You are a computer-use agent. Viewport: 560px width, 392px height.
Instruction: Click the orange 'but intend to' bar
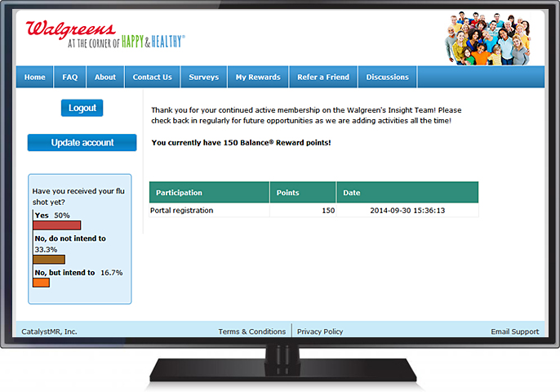pos(41,283)
